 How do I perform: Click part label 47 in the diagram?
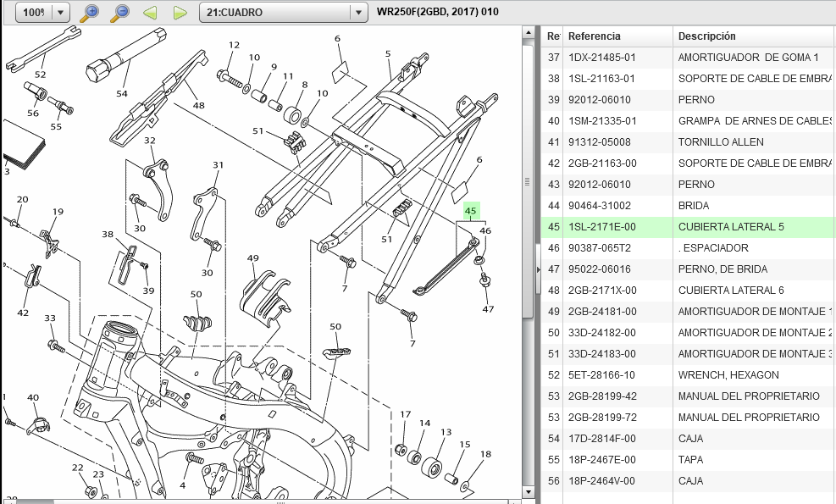click(488, 309)
